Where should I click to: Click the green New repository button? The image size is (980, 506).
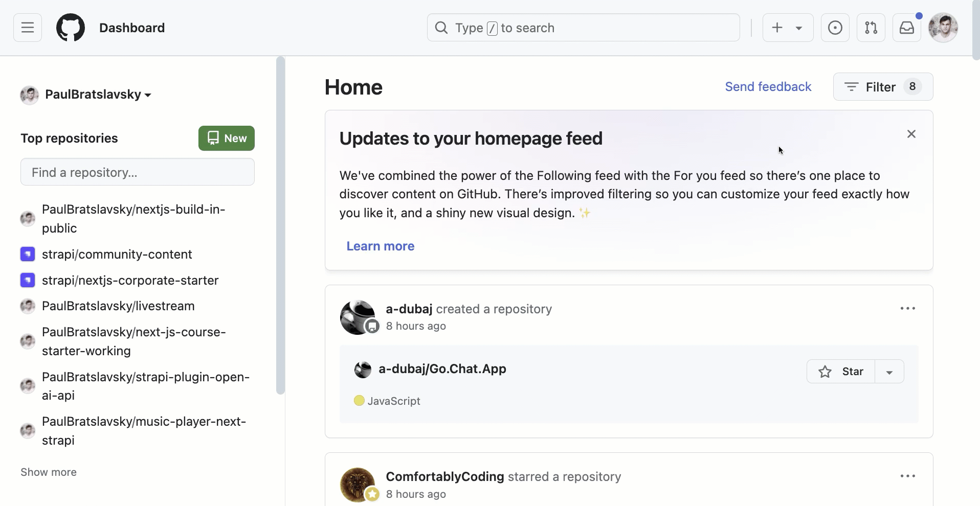click(227, 138)
